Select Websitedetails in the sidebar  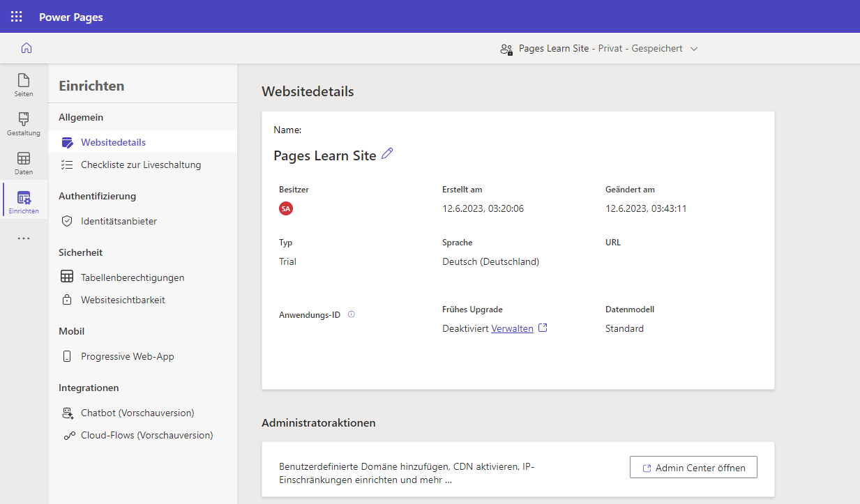142,142
